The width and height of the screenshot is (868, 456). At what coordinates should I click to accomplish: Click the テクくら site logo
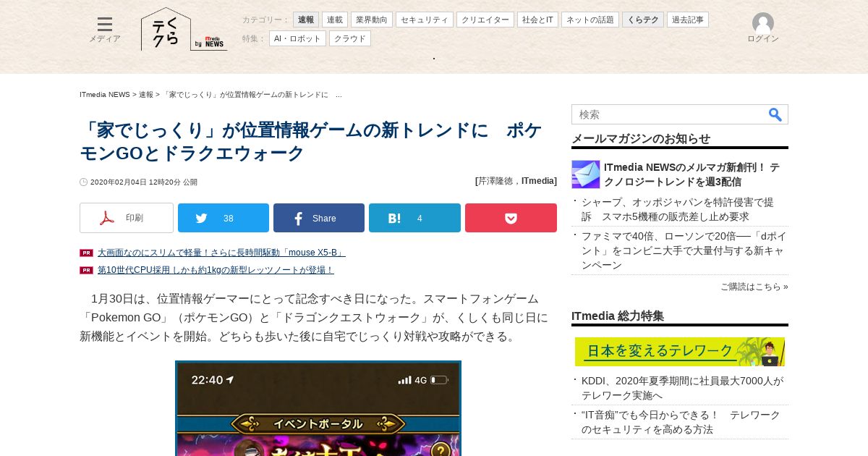(166, 30)
